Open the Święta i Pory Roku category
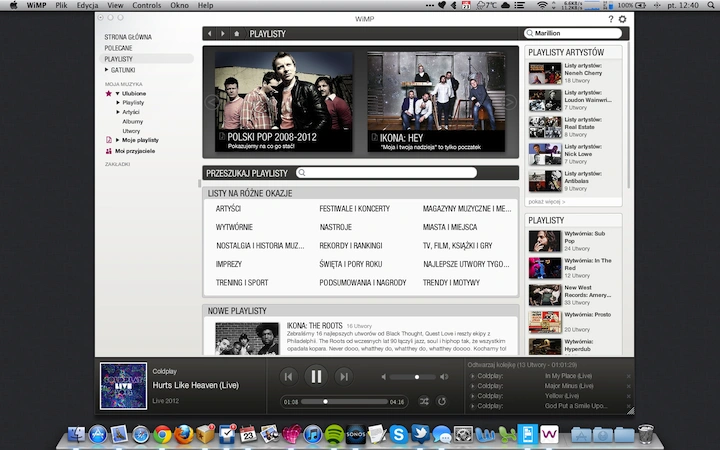720x450 pixels. click(x=351, y=264)
